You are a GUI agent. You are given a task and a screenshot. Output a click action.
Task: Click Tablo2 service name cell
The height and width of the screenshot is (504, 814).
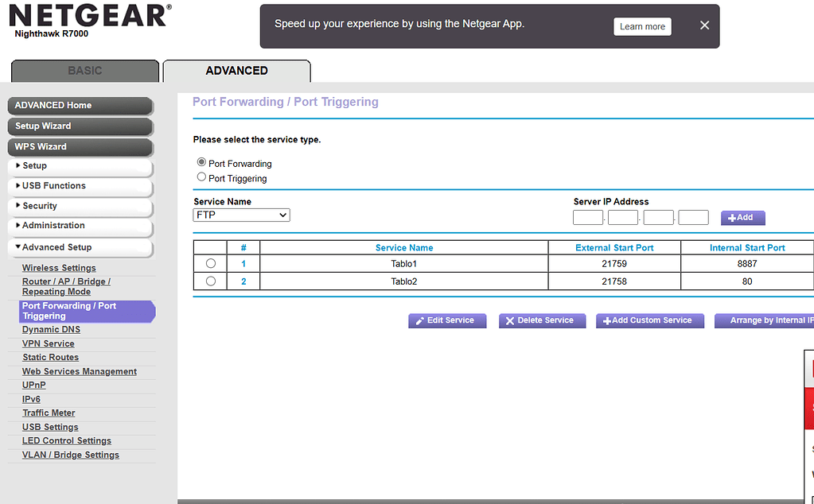click(x=404, y=281)
